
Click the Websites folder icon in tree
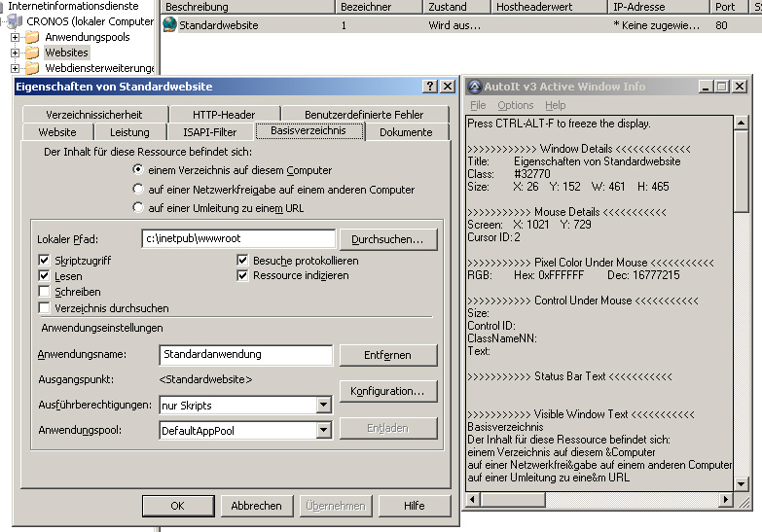tap(32, 53)
